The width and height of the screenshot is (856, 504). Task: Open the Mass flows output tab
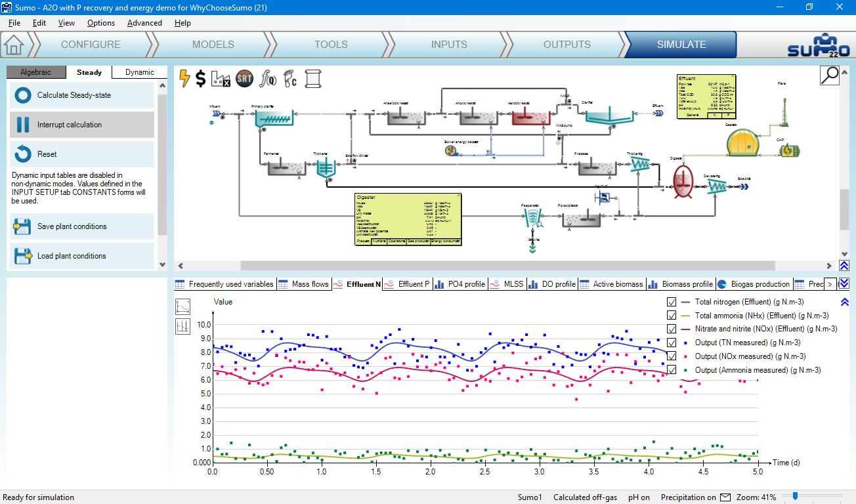[303, 284]
